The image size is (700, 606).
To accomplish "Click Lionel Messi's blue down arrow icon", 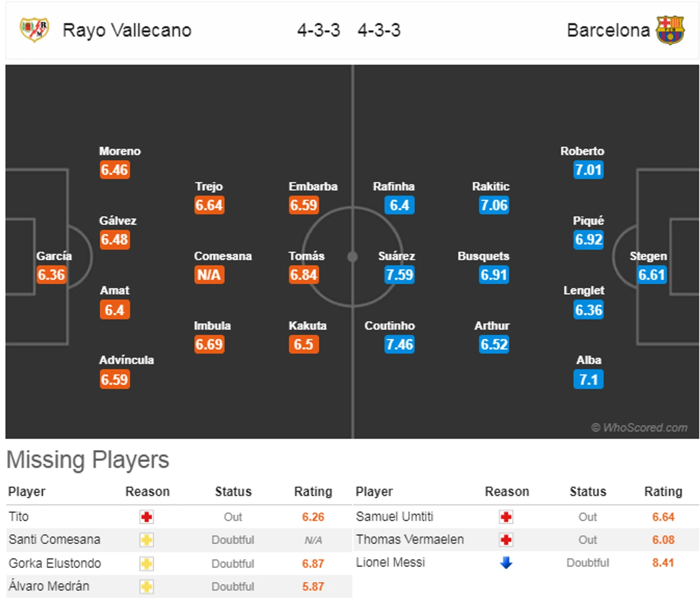I will pos(506,562).
